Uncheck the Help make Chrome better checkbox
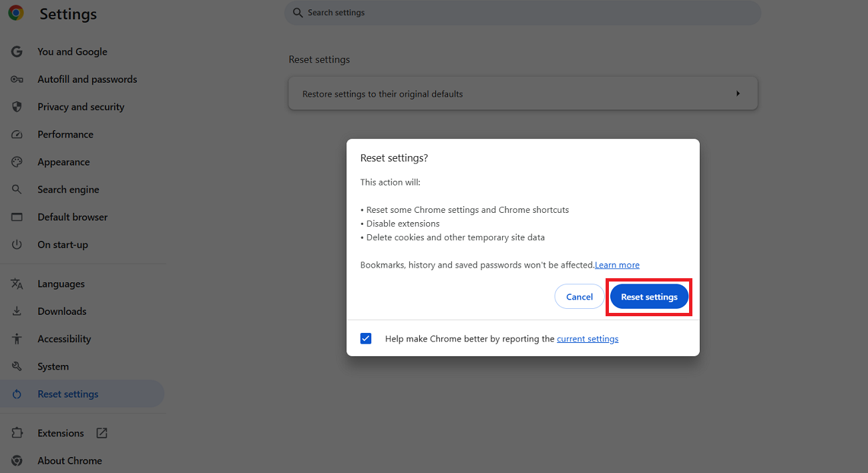868x473 pixels. tap(366, 338)
